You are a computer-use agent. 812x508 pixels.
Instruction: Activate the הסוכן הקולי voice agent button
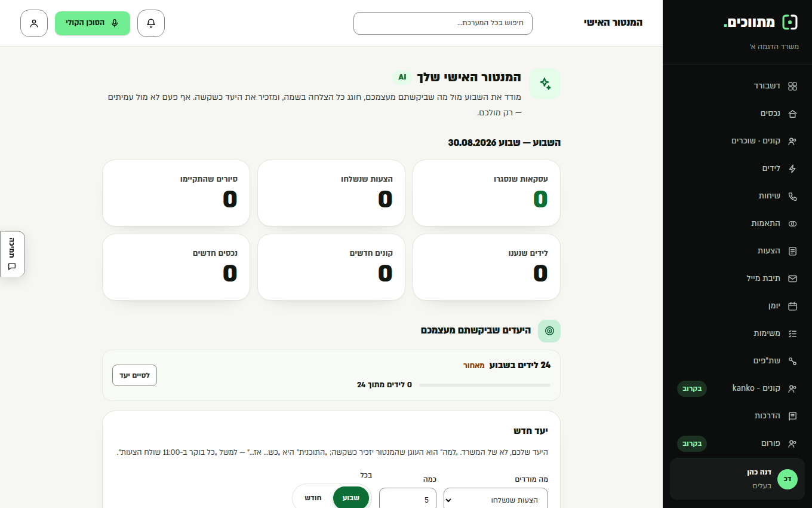click(93, 23)
